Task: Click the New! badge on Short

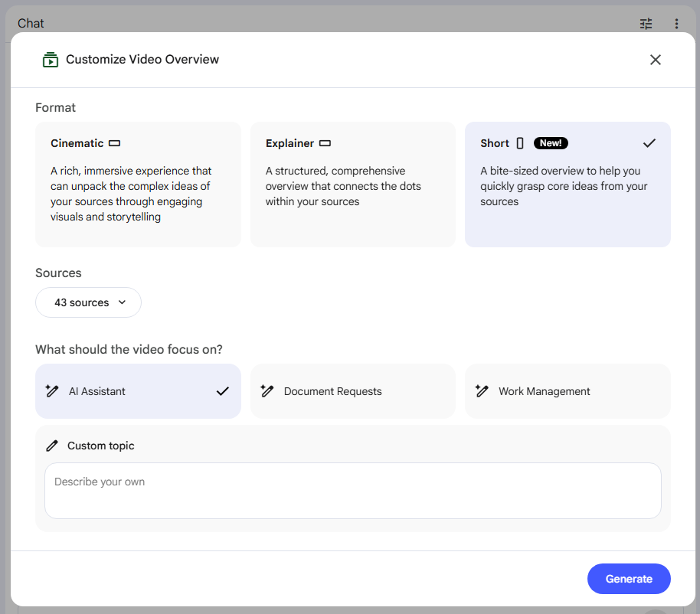Action: click(x=551, y=143)
